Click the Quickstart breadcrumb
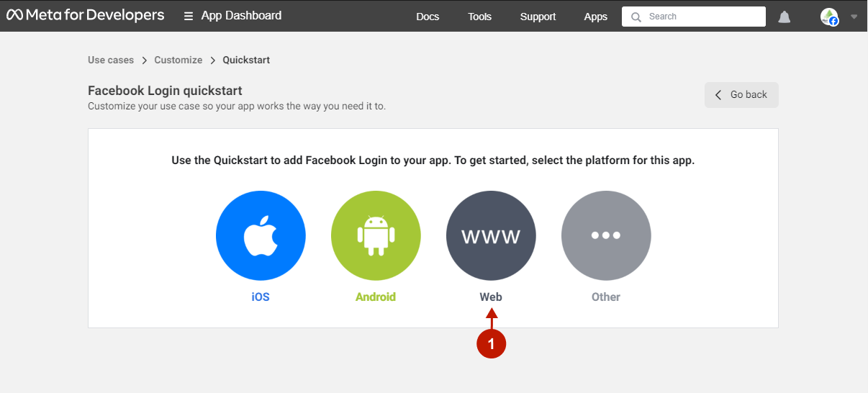 pos(246,60)
